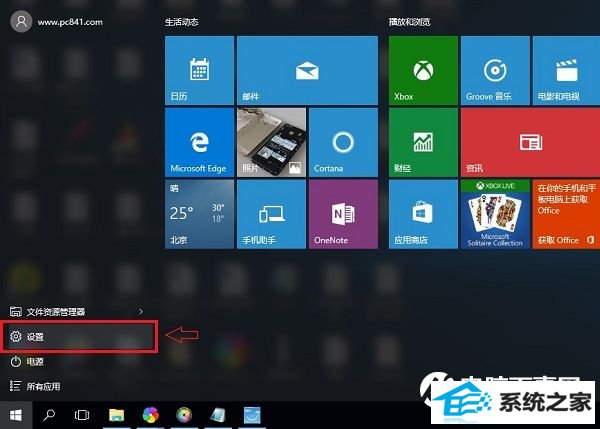Open File Explorer folder icon on taskbar
This screenshot has width=600, height=429.
click(x=116, y=415)
